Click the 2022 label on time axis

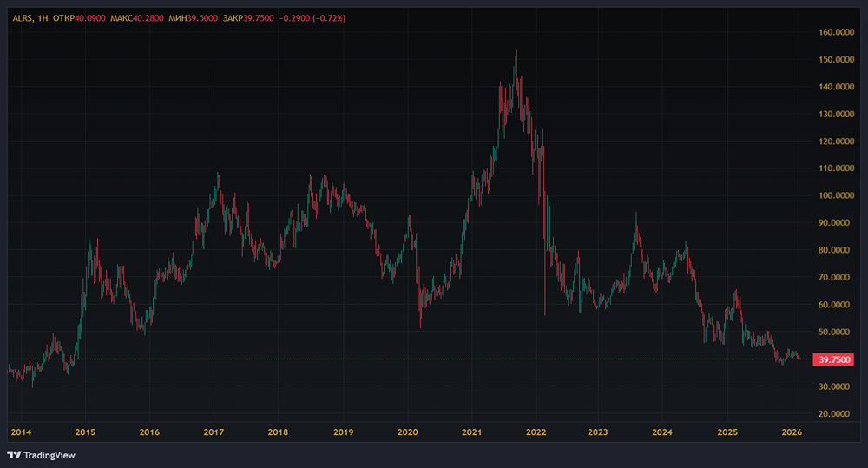tap(536, 432)
